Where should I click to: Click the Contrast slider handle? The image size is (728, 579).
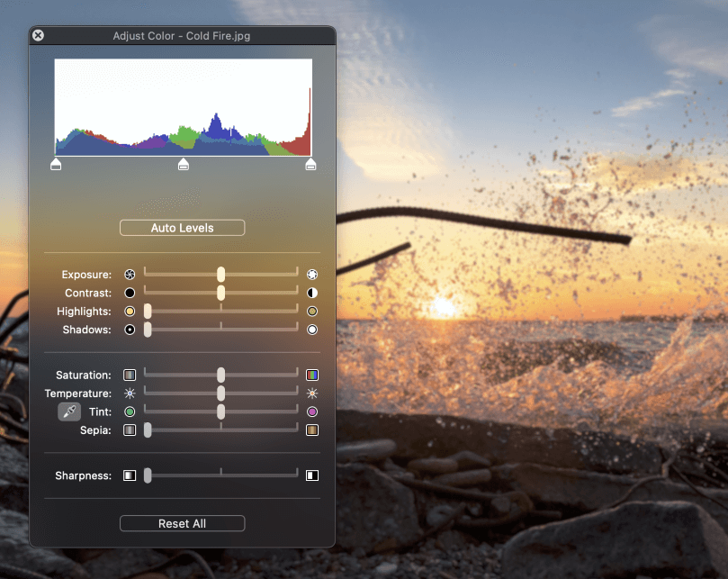(221, 293)
